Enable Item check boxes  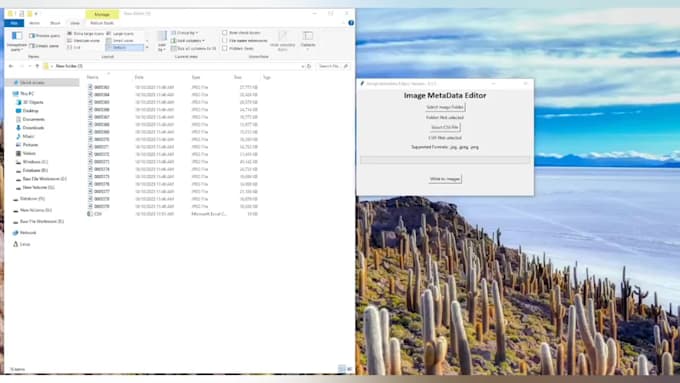[242, 33]
